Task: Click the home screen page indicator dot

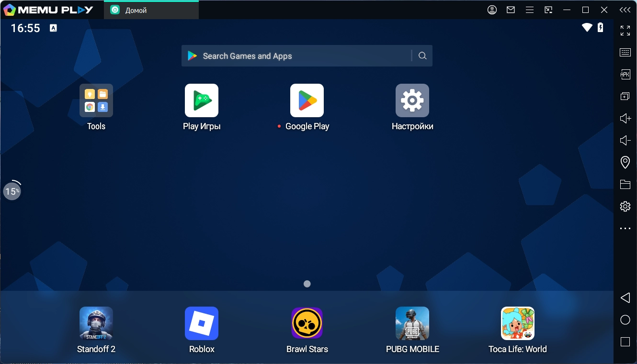Action: pyautogui.click(x=307, y=284)
